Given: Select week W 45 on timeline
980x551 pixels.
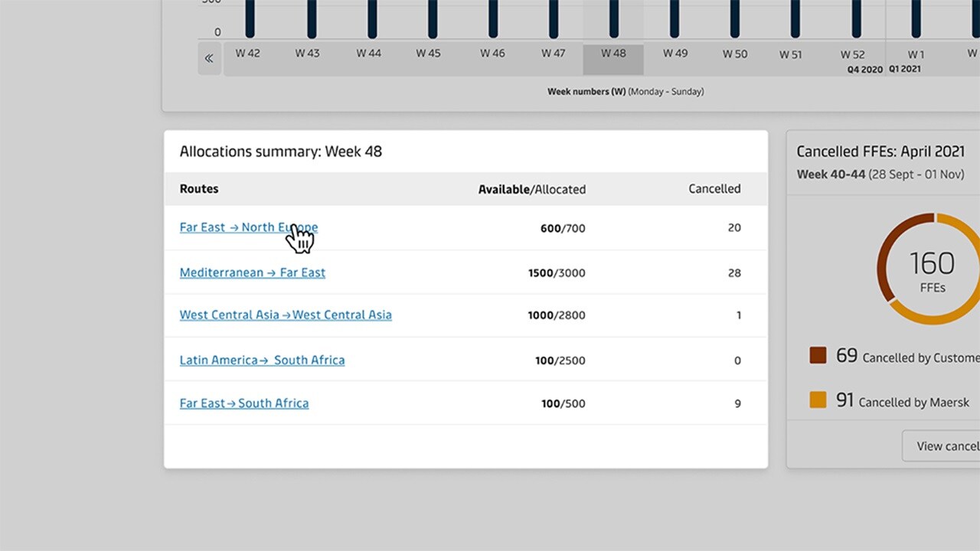Looking at the screenshot, I should coord(428,54).
